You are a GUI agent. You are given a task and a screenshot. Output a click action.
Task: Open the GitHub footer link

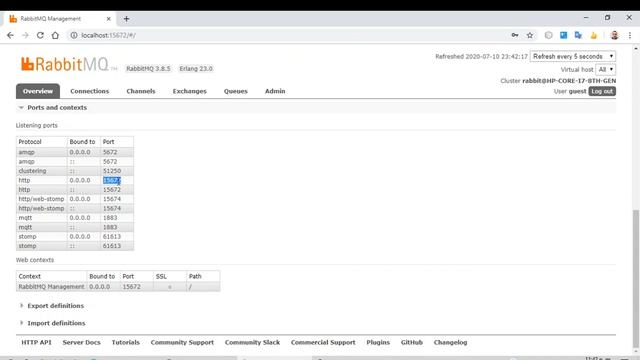click(x=411, y=342)
